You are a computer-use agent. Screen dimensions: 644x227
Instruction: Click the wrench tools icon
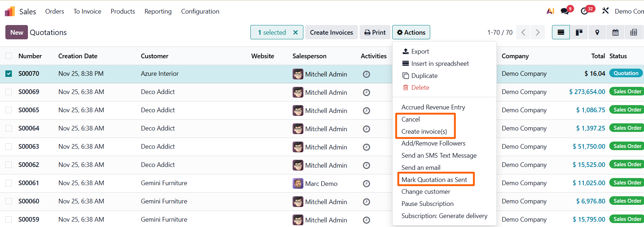[x=605, y=11]
